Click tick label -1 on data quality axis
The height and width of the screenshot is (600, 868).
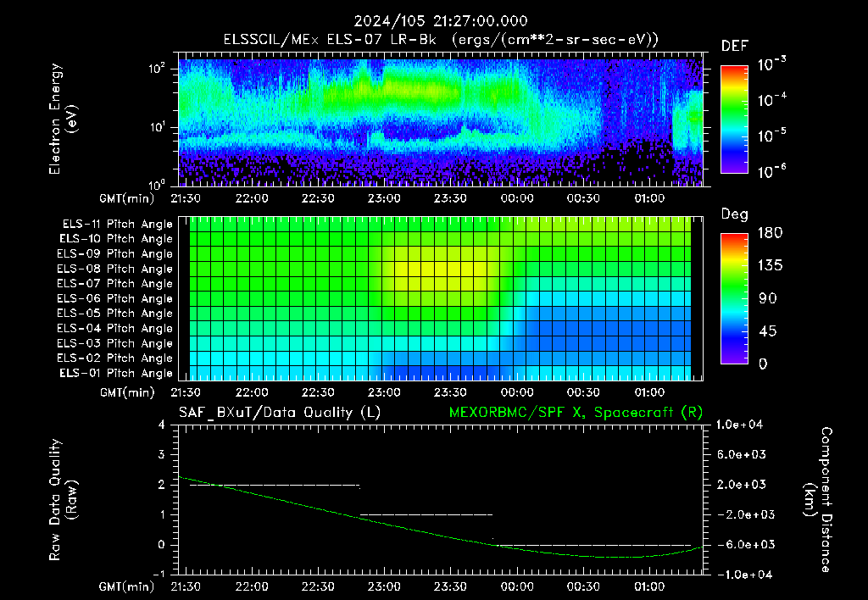coord(159,575)
